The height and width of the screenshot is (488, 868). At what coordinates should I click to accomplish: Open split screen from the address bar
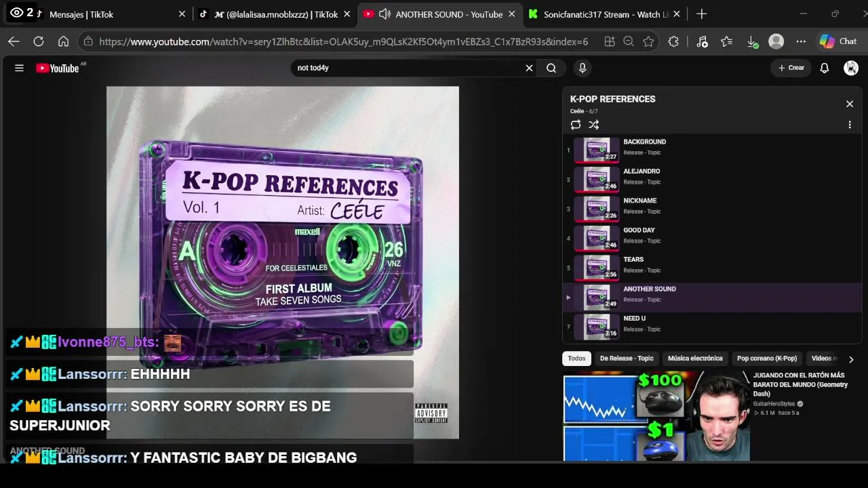(610, 41)
